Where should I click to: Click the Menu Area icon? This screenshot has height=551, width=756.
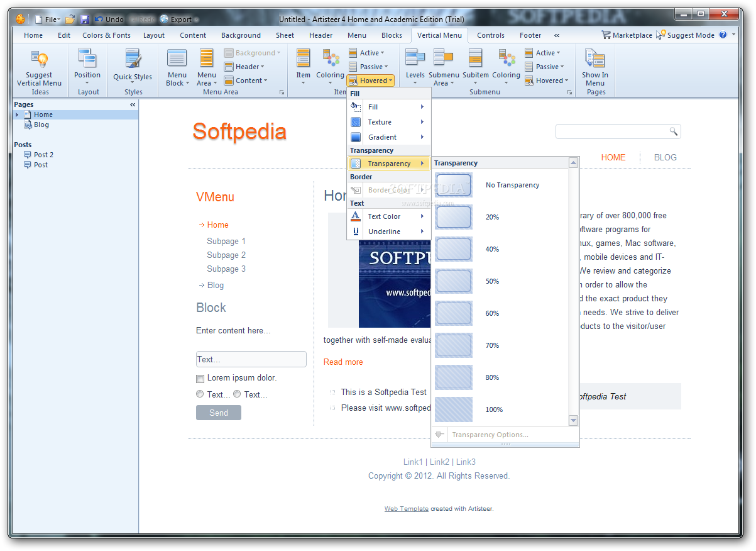[207, 58]
